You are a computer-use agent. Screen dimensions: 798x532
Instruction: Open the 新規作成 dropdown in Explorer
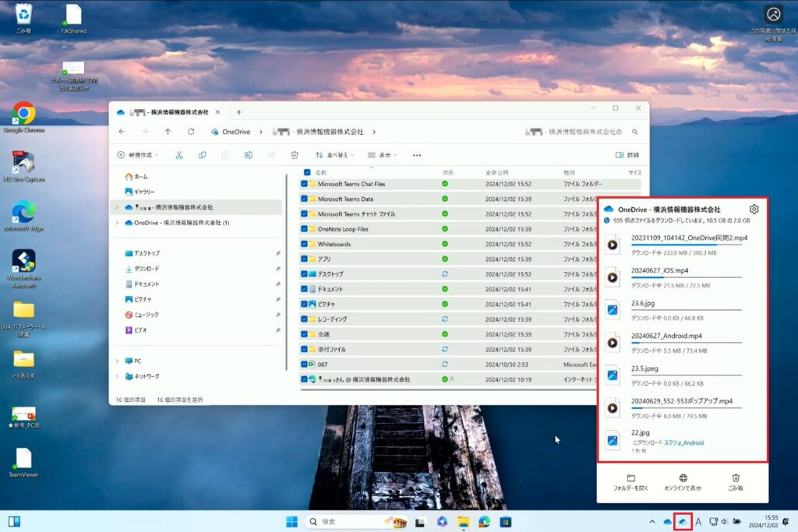[138, 155]
